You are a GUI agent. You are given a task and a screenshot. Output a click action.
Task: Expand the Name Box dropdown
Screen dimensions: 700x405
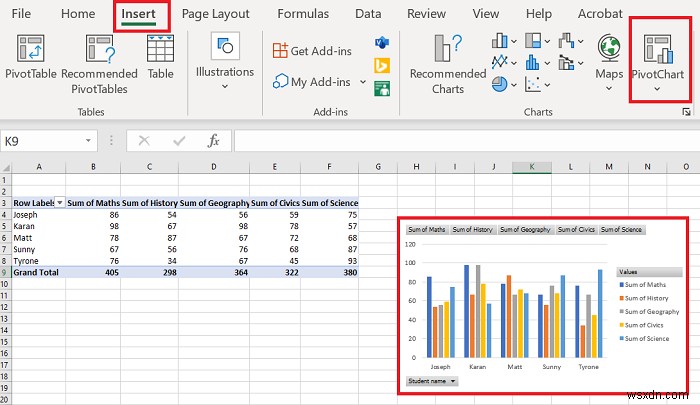click(x=88, y=141)
